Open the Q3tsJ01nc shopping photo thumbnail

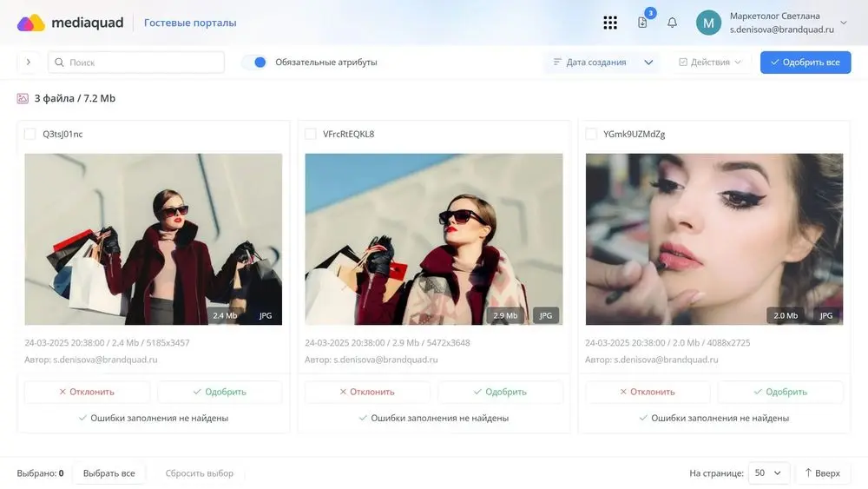point(154,239)
